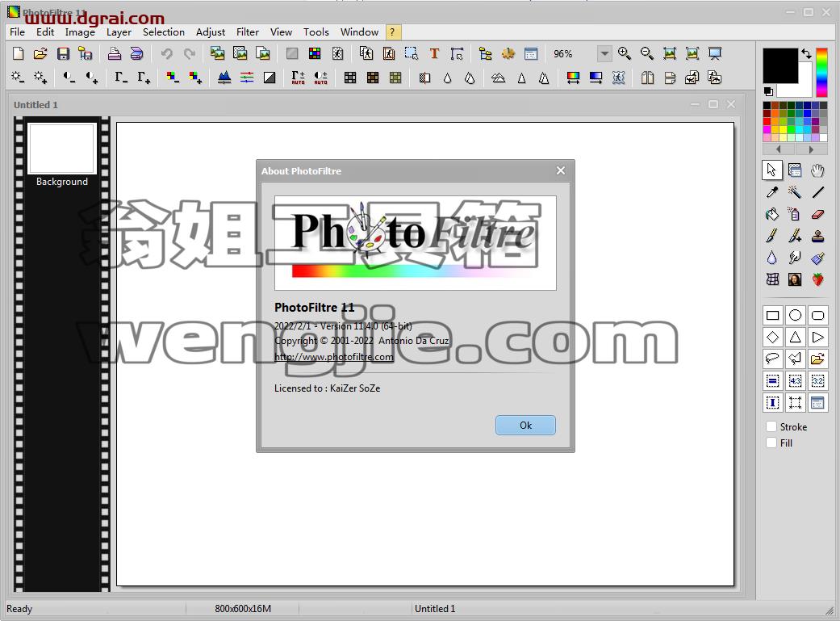Choose a hue from rainbow strip
Viewport: 840px width, 621px height.
[x=821, y=73]
